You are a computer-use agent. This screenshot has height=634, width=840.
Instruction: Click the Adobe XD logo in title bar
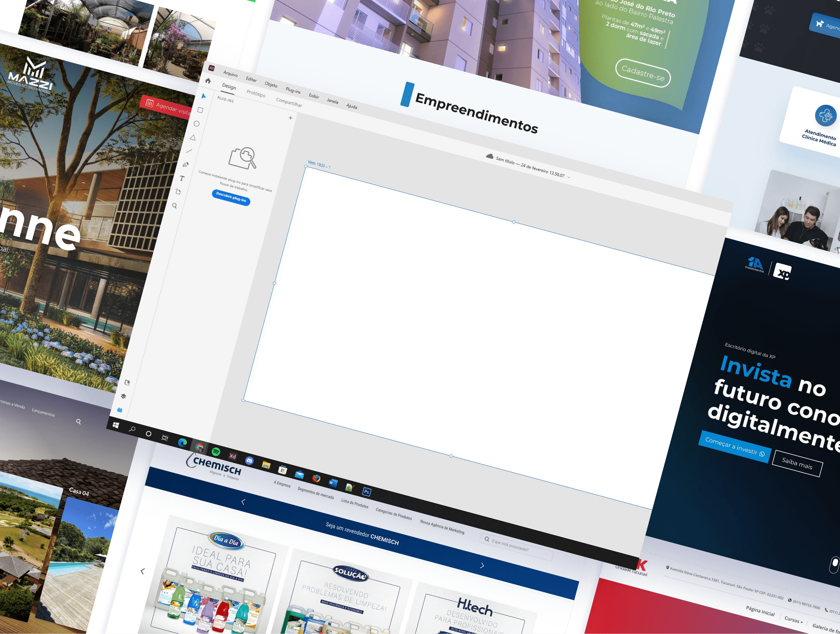pos(212,68)
